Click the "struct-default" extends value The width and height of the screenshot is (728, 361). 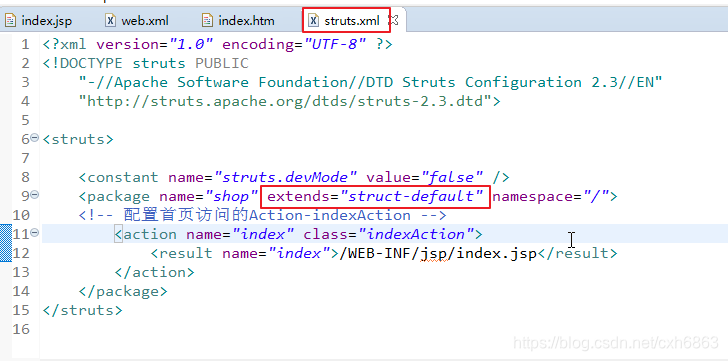pyautogui.click(x=412, y=196)
